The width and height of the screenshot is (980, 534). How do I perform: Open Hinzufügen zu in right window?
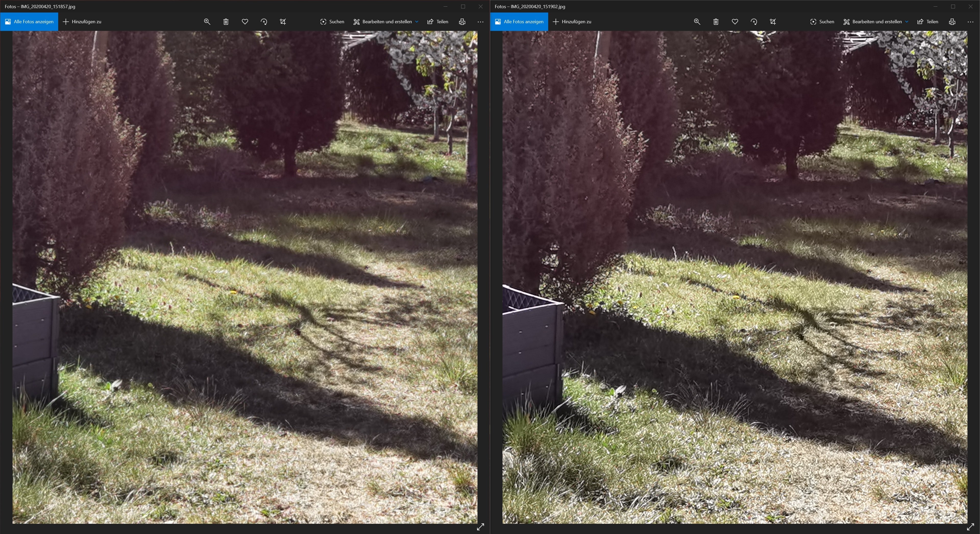point(572,22)
